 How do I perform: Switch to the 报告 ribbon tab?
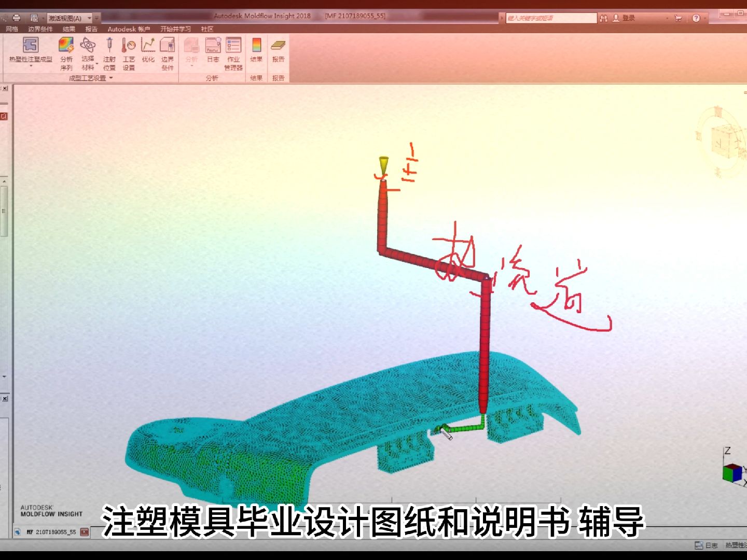[91, 29]
